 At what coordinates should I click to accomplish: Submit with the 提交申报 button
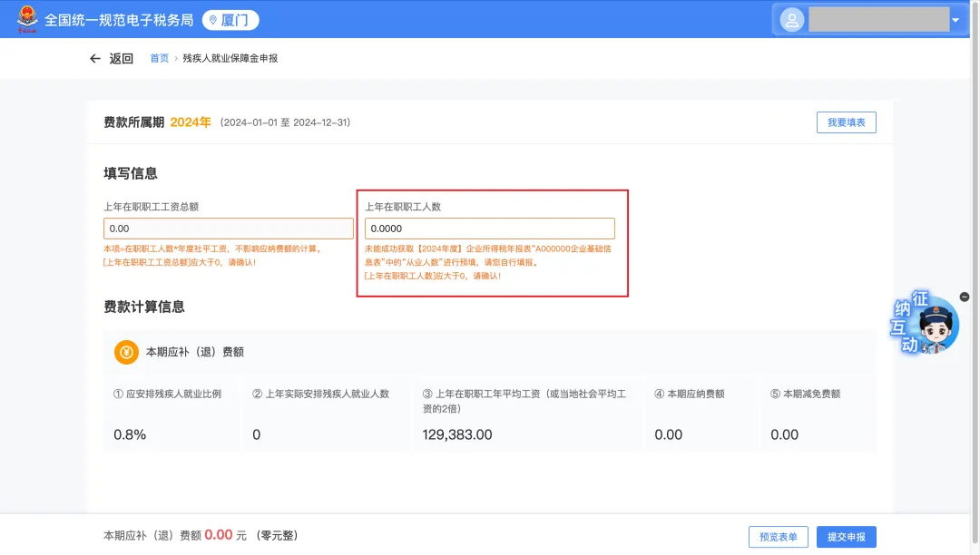[x=846, y=537]
